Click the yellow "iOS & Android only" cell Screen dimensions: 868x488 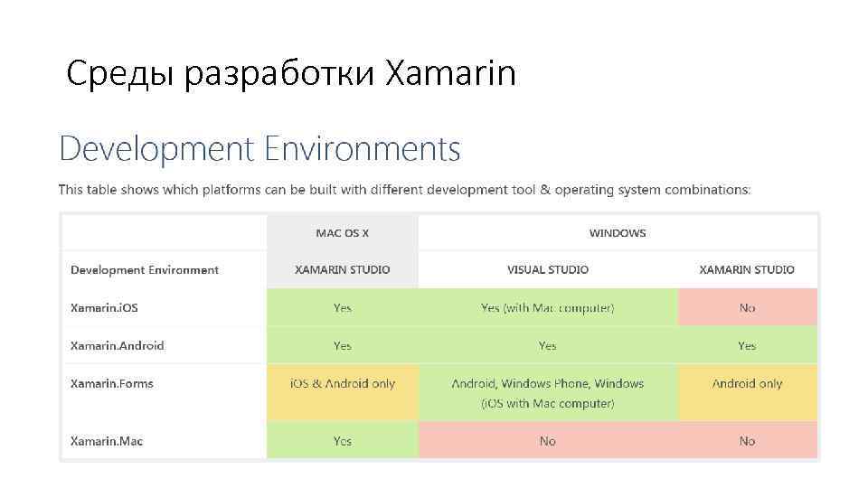[343, 384]
